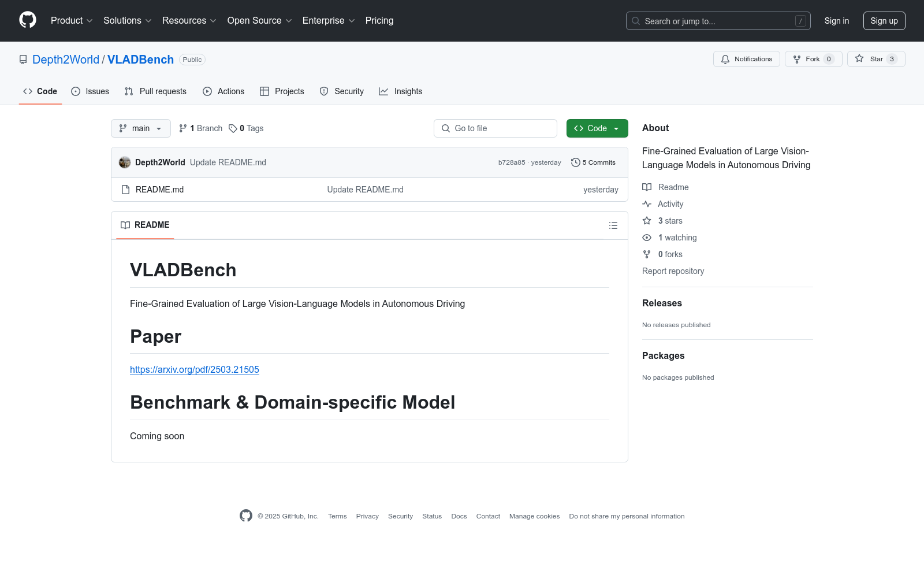
Task: Open the Pricing page
Action: (x=379, y=21)
